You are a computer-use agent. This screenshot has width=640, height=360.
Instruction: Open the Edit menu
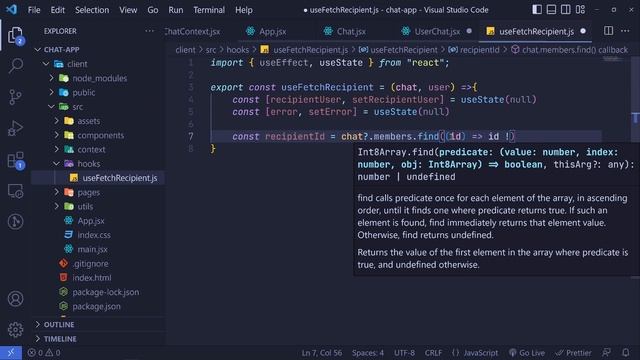(x=58, y=10)
